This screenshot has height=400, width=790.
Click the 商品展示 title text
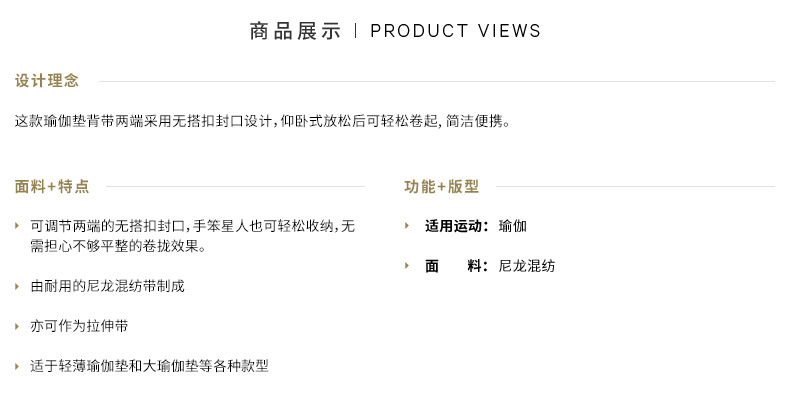click(295, 31)
